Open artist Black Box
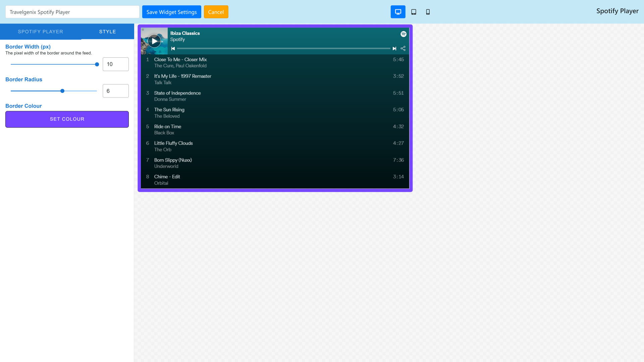The image size is (644, 362). point(164,133)
